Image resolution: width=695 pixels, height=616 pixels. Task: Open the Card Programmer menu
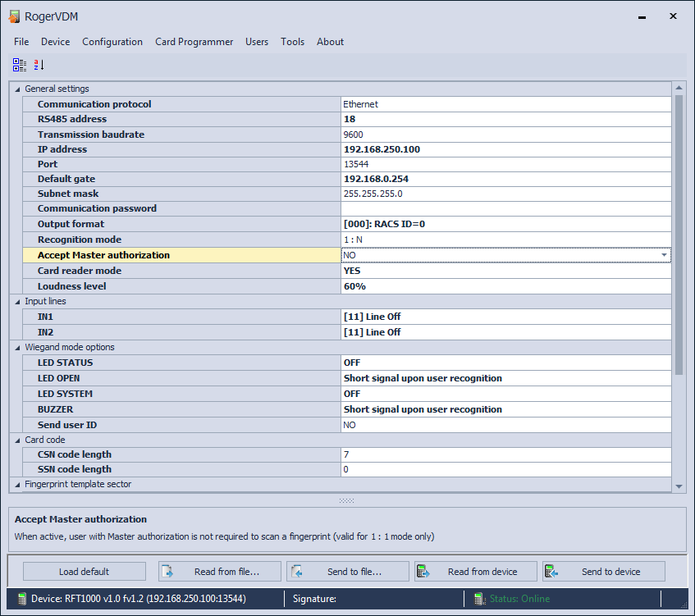click(194, 42)
